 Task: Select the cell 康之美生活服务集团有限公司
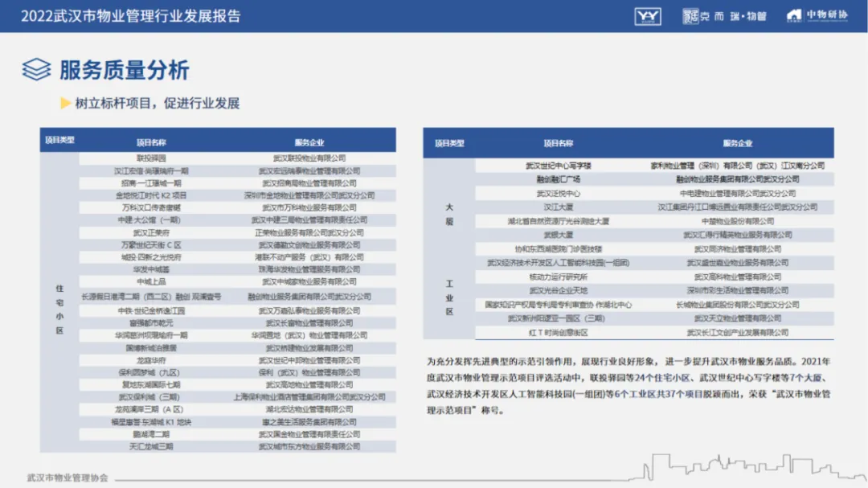[x=309, y=422]
